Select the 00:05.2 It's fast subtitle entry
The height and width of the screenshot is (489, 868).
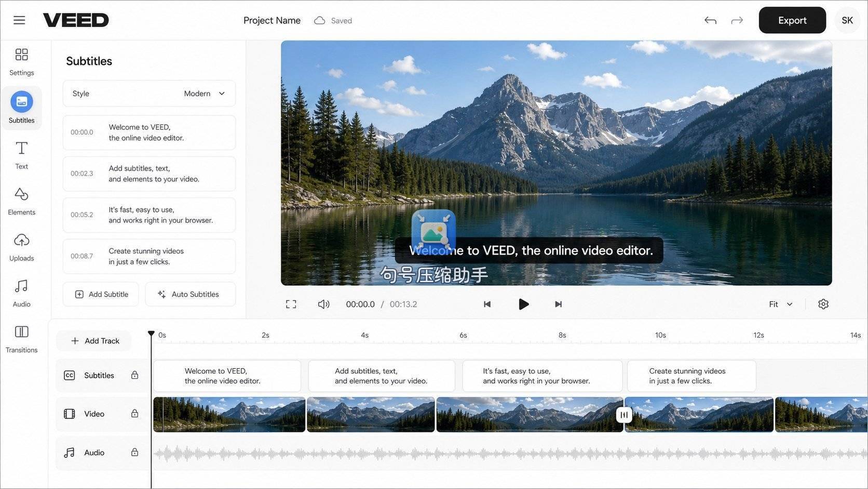149,215
